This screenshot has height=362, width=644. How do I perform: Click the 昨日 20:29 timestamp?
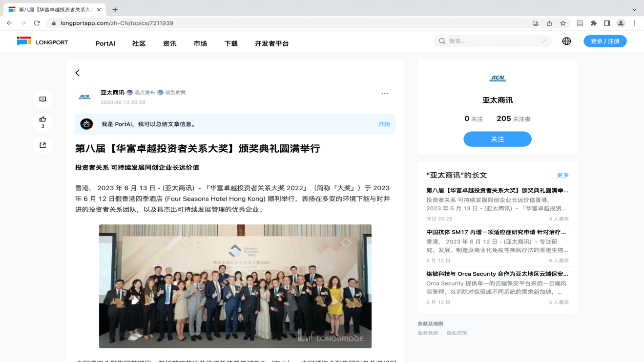(439, 219)
